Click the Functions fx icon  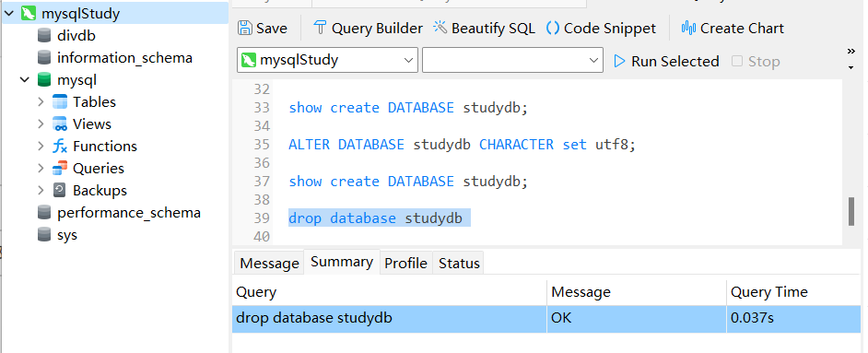point(59,146)
